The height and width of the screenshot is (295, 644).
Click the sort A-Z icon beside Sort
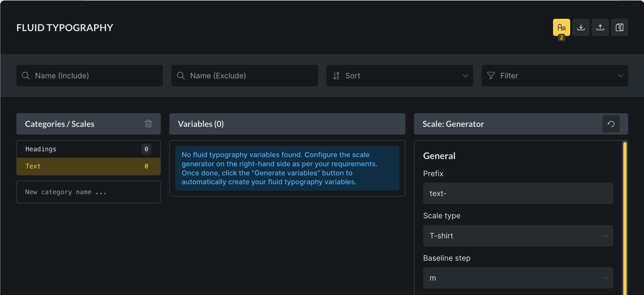point(336,76)
